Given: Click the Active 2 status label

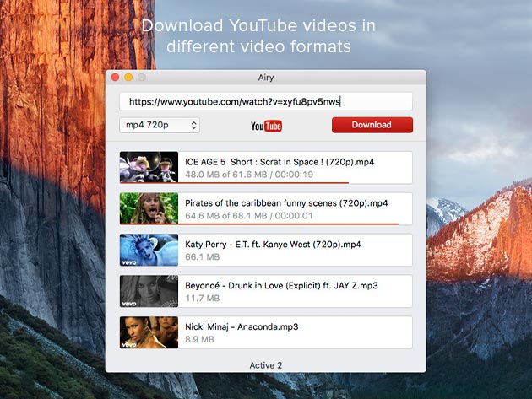Looking at the screenshot, I should (x=266, y=365).
